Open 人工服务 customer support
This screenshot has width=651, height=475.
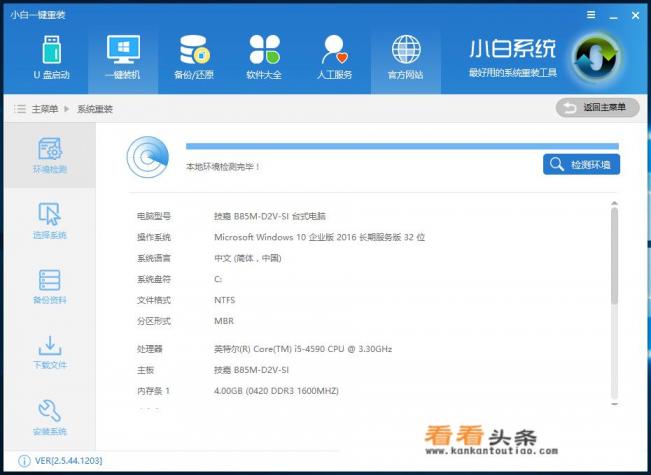pos(335,58)
